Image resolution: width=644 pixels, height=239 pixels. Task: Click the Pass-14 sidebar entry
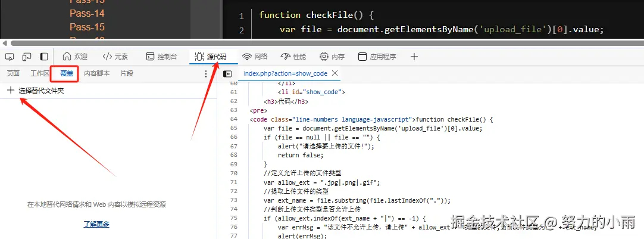coord(87,13)
